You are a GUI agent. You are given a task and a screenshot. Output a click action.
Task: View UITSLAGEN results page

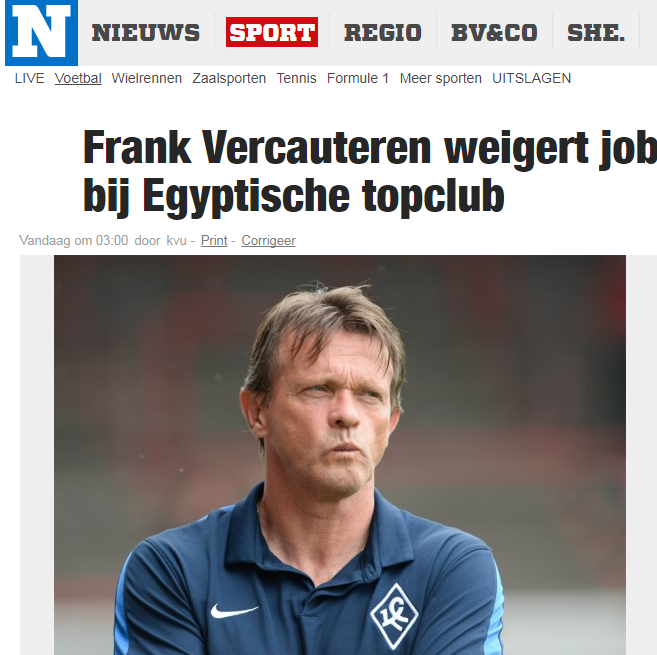click(531, 78)
